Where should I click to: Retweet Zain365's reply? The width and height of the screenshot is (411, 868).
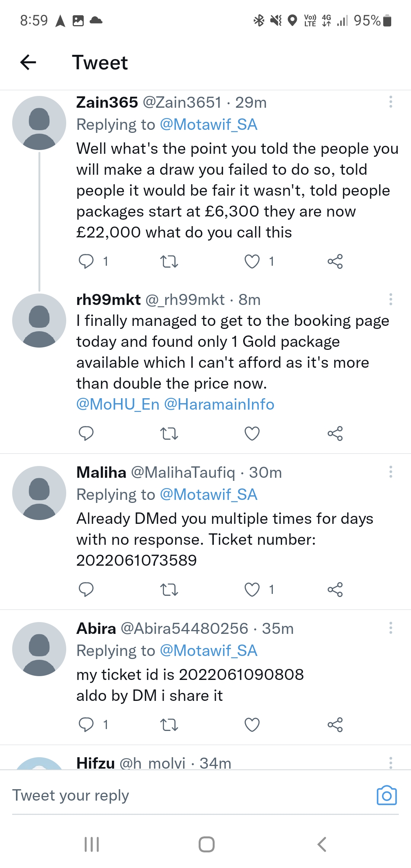(169, 262)
